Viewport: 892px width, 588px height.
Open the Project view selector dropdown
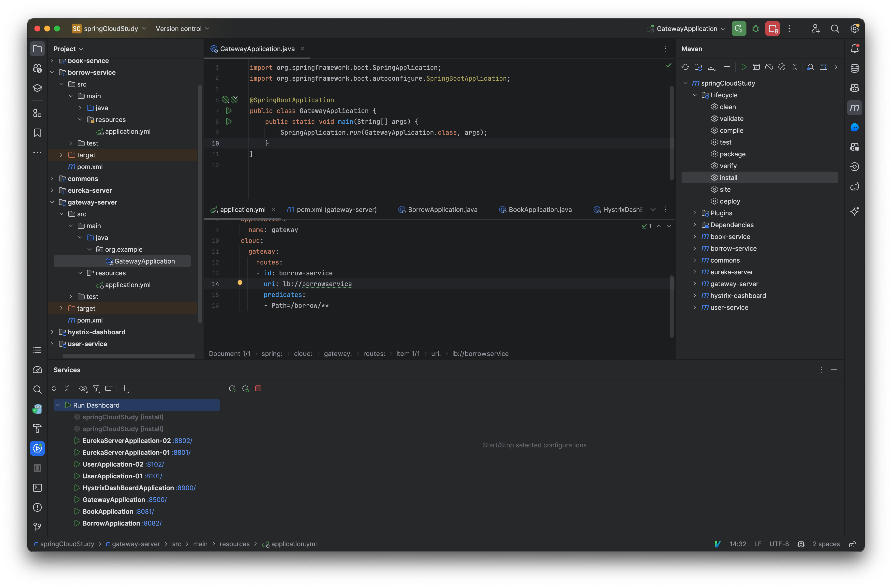point(68,49)
